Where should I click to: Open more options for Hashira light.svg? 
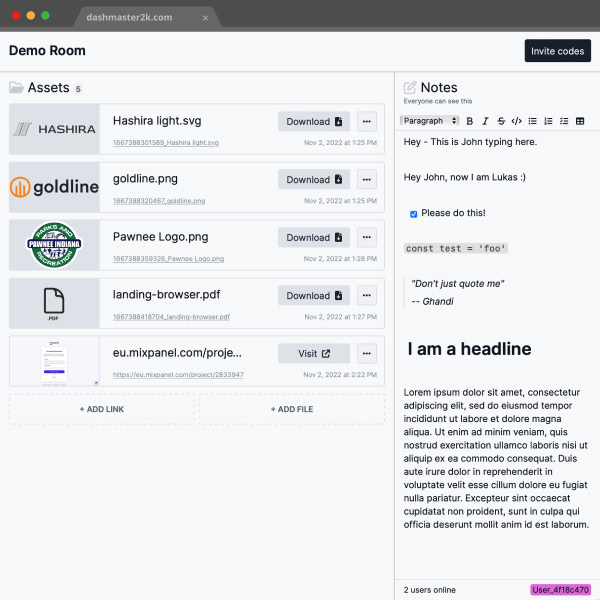point(366,122)
